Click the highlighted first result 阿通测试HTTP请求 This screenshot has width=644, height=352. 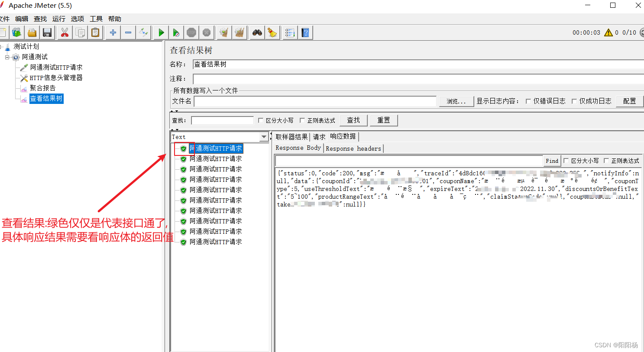pyautogui.click(x=216, y=149)
